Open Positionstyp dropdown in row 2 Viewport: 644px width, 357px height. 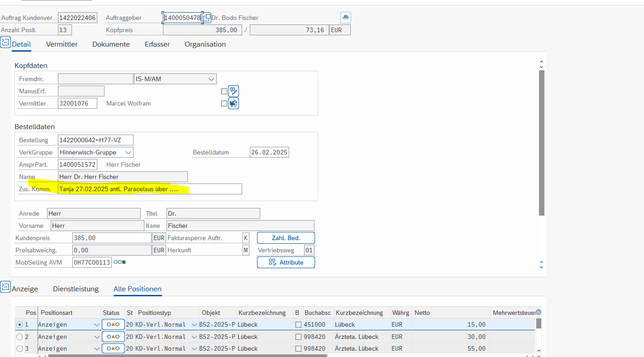[x=194, y=337]
